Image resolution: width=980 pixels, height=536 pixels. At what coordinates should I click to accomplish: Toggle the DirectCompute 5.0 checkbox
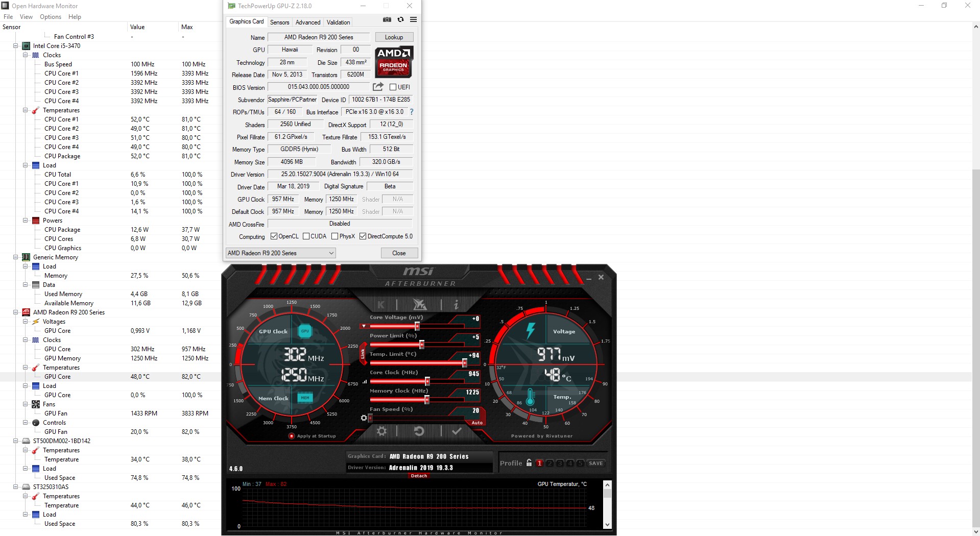coord(363,236)
